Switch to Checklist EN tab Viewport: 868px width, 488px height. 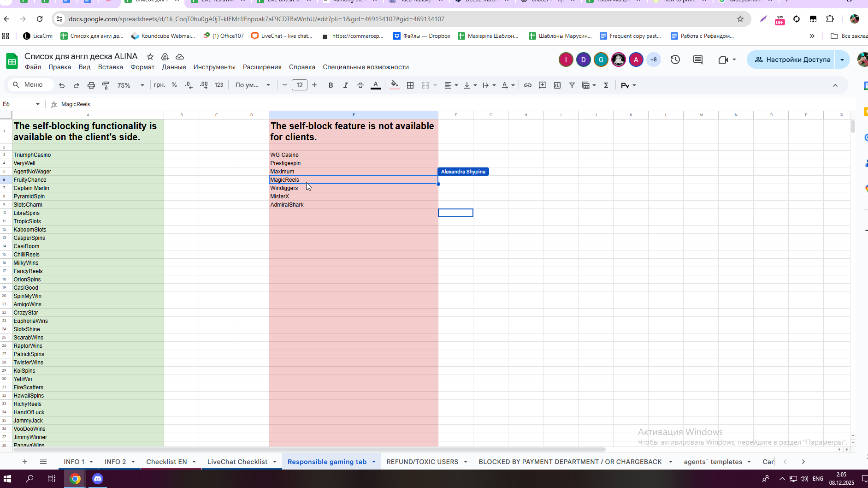coord(166,462)
